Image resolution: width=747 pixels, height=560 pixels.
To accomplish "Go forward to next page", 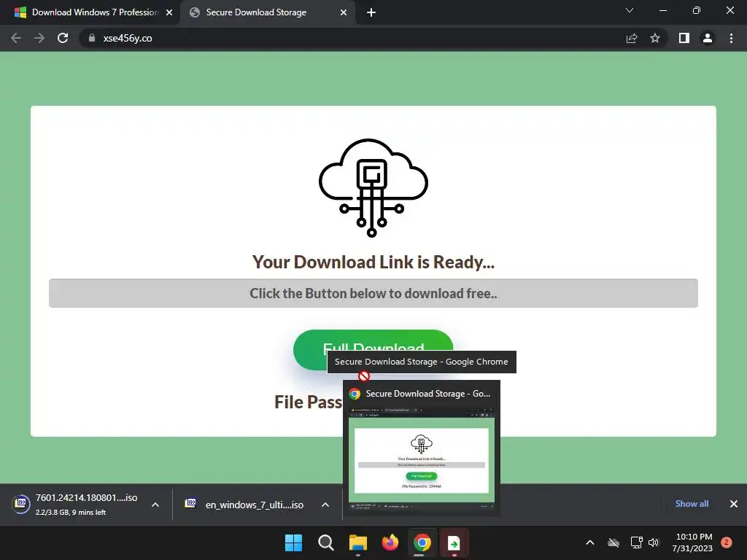I will coord(39,38).
